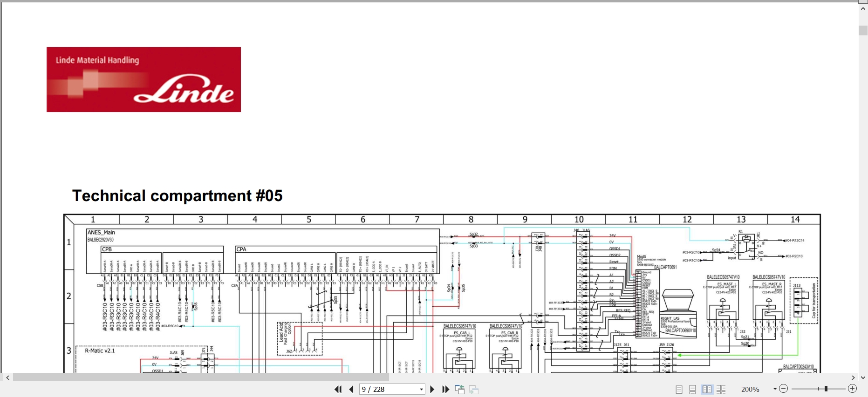
Task: Click the ES_MAST_R emergency stop label
Action: coord(772,284)
